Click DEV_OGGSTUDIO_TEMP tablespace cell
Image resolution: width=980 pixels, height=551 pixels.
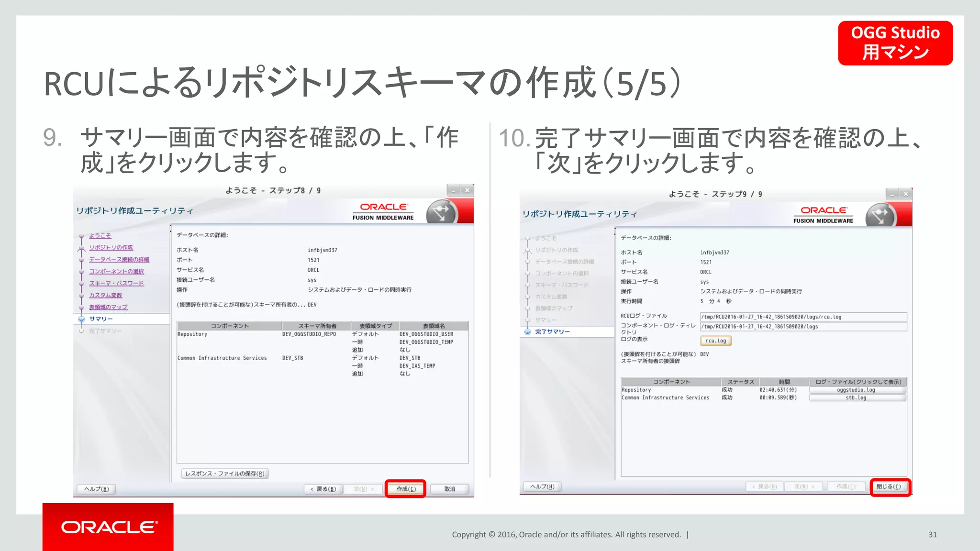[x=426, y=342]
